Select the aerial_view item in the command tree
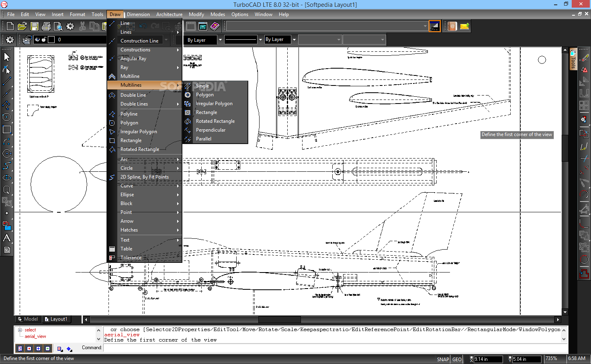Screen dimensions: 591x364 tap(35, 336)
